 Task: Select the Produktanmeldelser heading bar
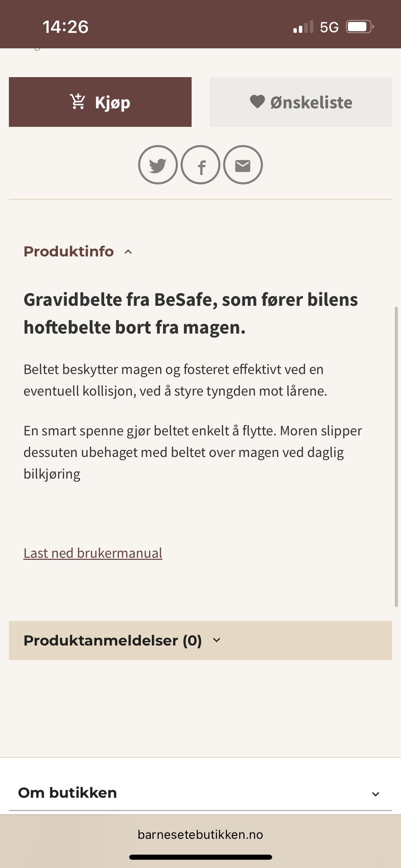tap(113, 640)
